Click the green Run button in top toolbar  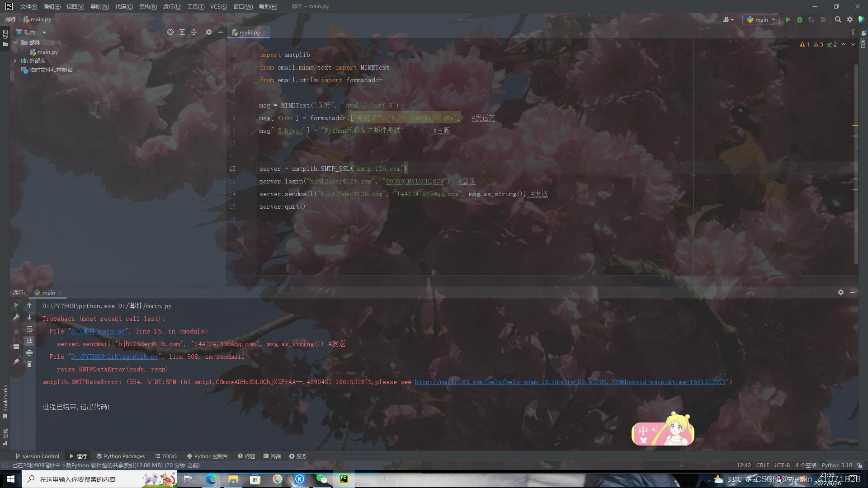pyautogui.click(x=788, y=19)
